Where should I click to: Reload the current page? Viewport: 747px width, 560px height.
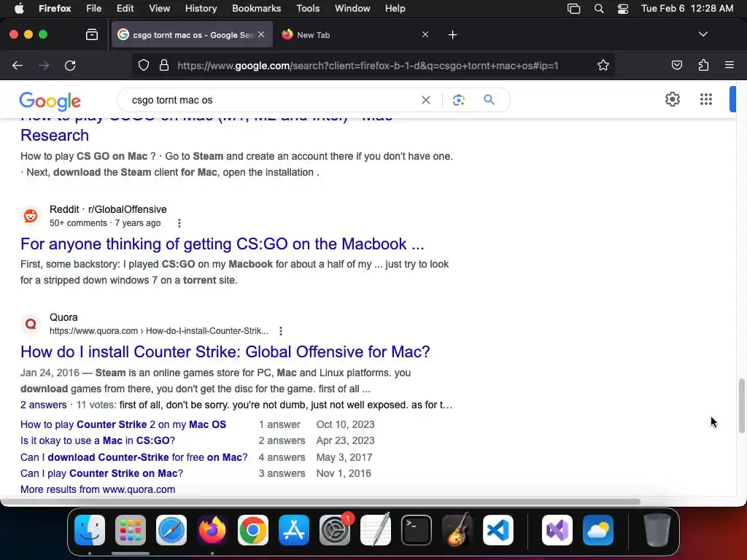tap(70, 65)
